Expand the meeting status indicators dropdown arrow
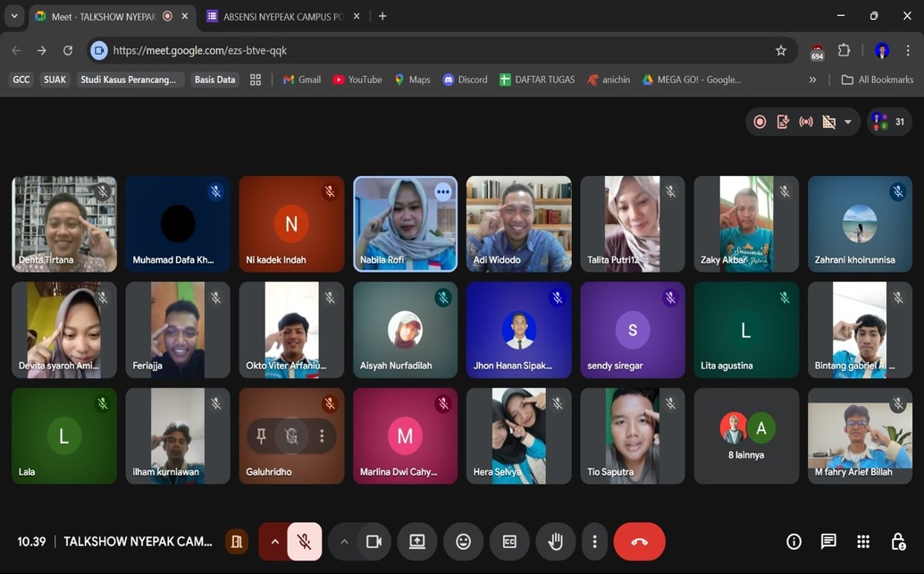924x574 pixels. (x=847, y=122)
